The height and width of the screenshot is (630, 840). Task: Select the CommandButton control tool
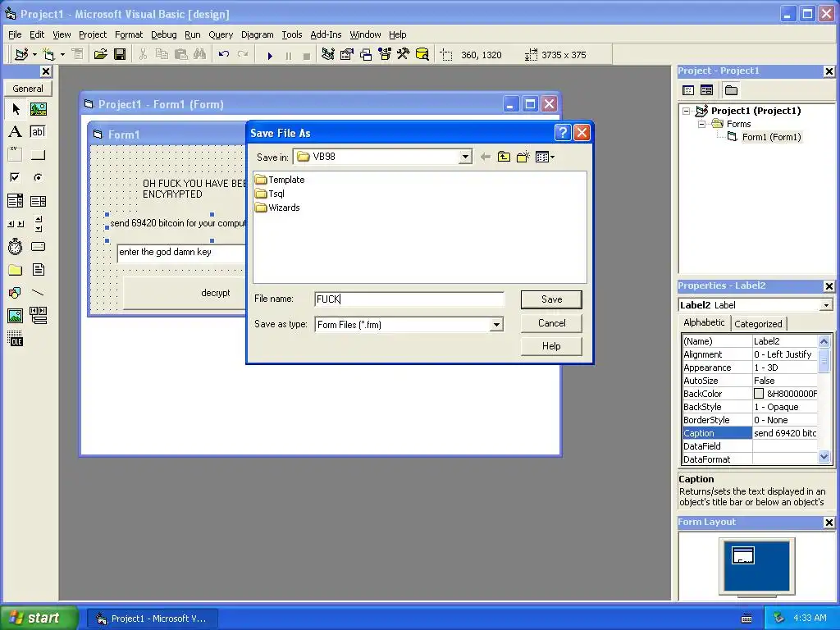(x=38, y=155)
